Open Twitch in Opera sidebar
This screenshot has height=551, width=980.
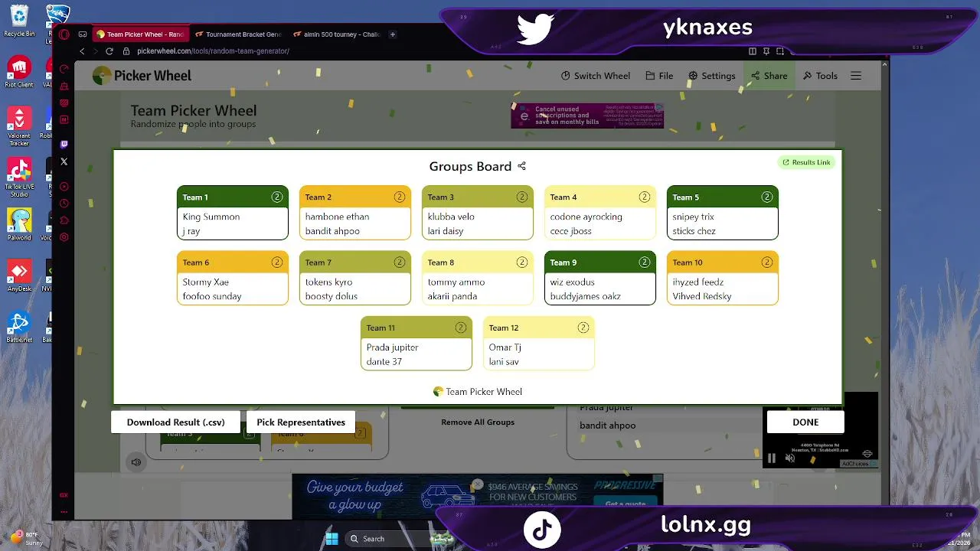(x=64, y=144)
